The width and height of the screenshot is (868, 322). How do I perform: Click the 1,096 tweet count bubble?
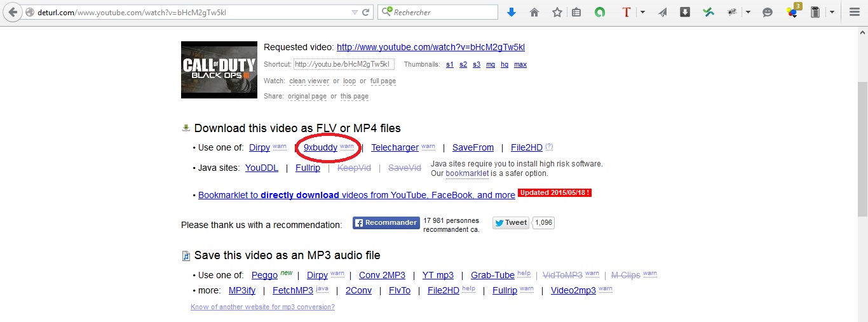point(543,222)
